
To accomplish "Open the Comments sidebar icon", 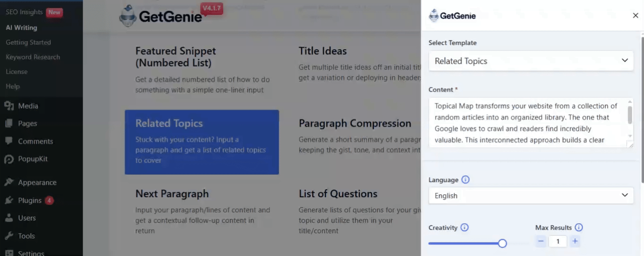I will point(9,141).
